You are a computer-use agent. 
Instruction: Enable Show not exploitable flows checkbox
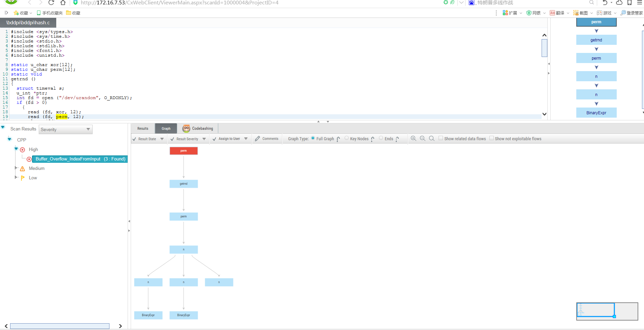pos(491,138)
